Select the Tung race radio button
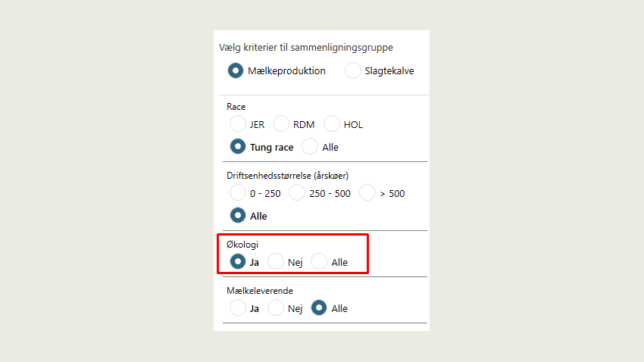The height and width of the screenshot is (362, 644). coord(238,147)
